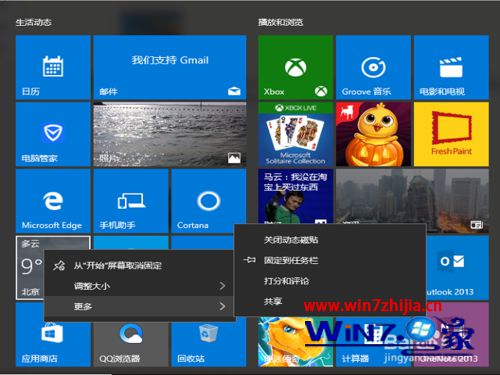The image size is (500, 375).
Task: Open the 手机助手 tile
Action: click(131, 201)
